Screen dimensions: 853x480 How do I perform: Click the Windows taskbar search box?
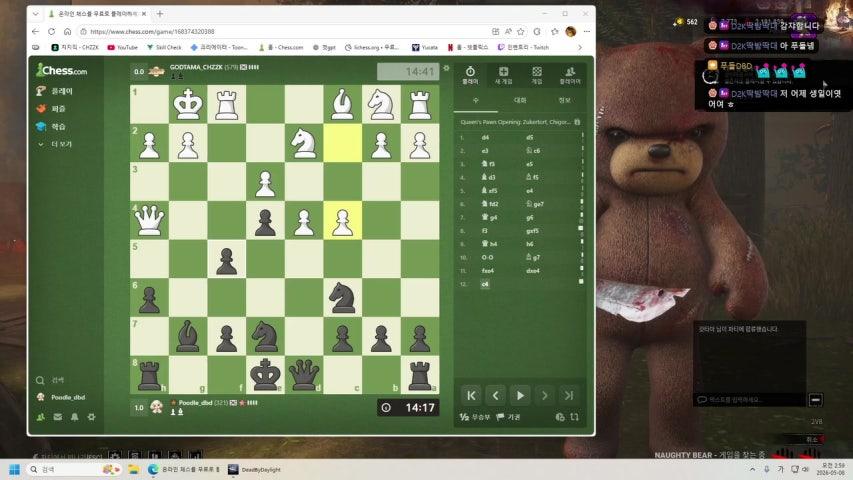(74, 469)
